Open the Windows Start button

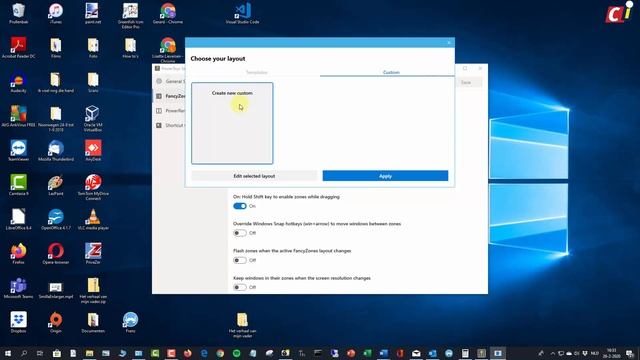(7, 353)
